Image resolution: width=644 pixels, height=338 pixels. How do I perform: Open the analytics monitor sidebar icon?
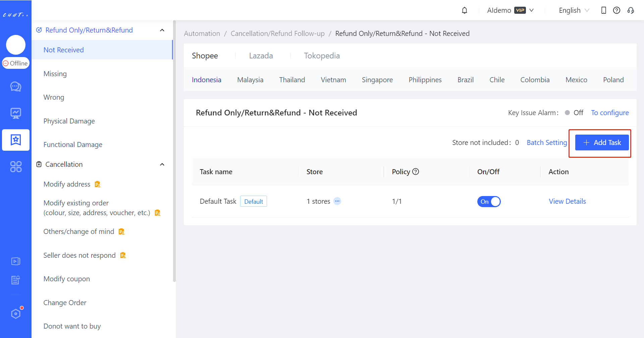16,113
